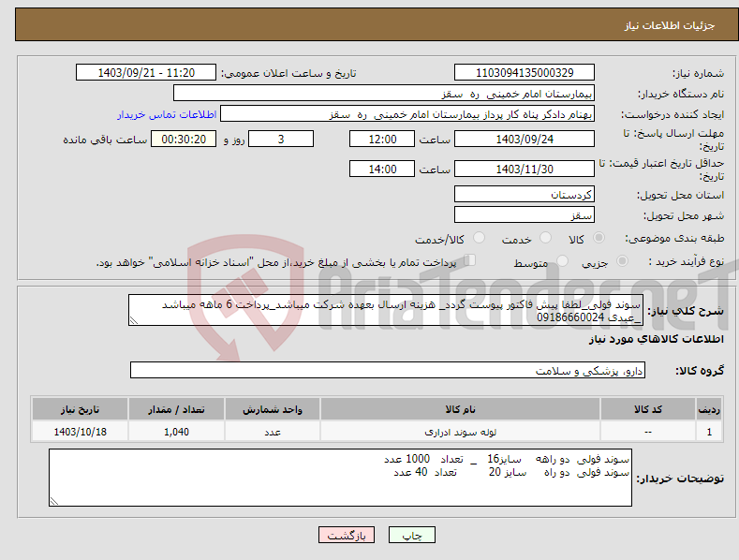The width and height of the screenshot is (739, 560).
Task: Click the چاپ (print) button
Action: coord(411,535)
